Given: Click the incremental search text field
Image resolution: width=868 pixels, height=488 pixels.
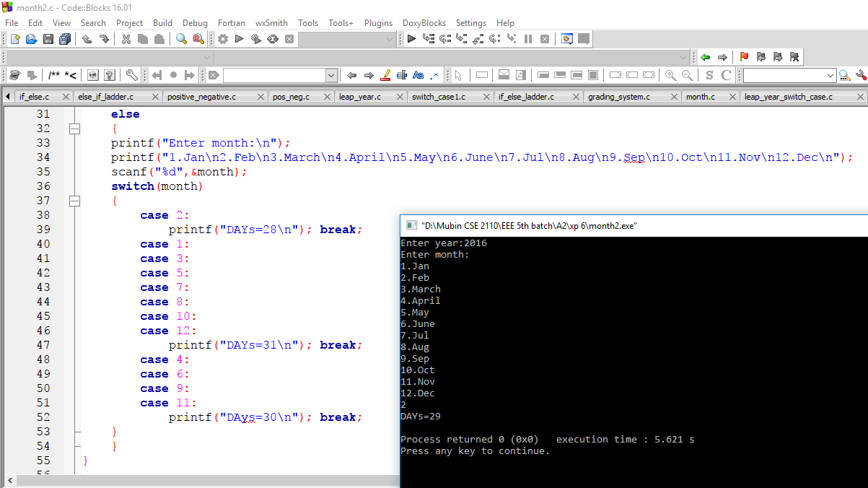Looking at the screenshot, I should (786, 74).
